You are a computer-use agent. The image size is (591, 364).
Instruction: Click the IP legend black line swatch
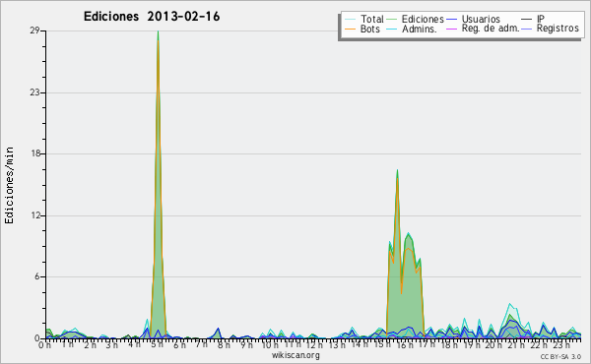[x=527, y=20]
